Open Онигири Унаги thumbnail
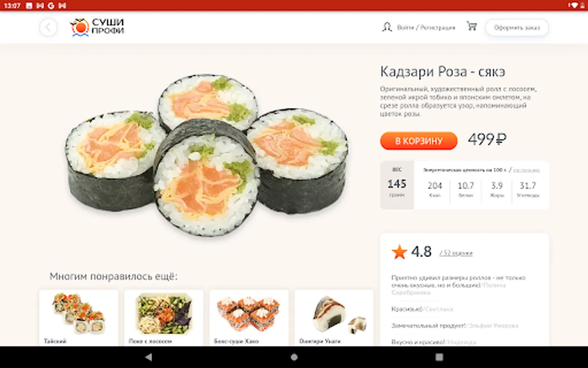The width and height of the screenshot is (588, 368). (x=334, y=318)
